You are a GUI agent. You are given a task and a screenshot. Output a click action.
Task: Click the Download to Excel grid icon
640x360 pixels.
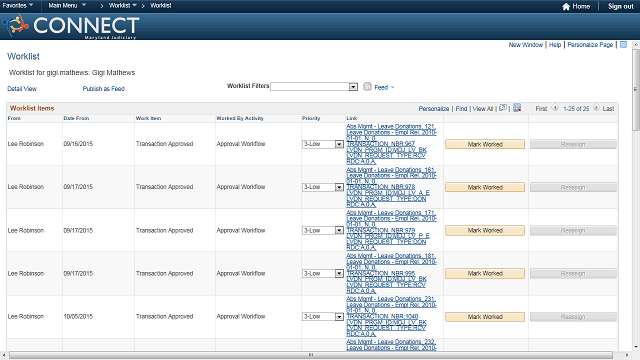(517, 108)
